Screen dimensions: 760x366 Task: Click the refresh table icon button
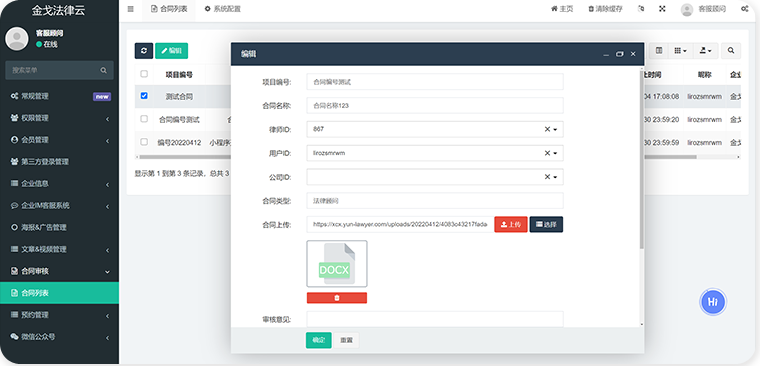coord(144,51)
